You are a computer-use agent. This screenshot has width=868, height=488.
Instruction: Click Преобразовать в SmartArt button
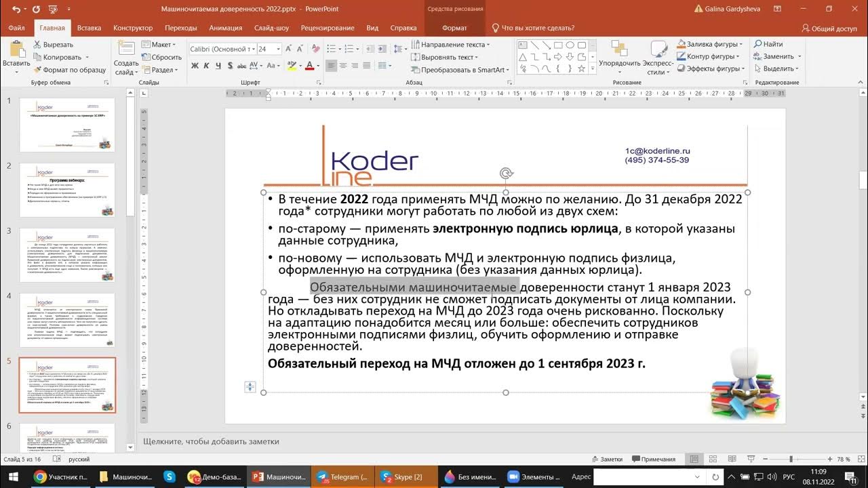pos(460,70)
